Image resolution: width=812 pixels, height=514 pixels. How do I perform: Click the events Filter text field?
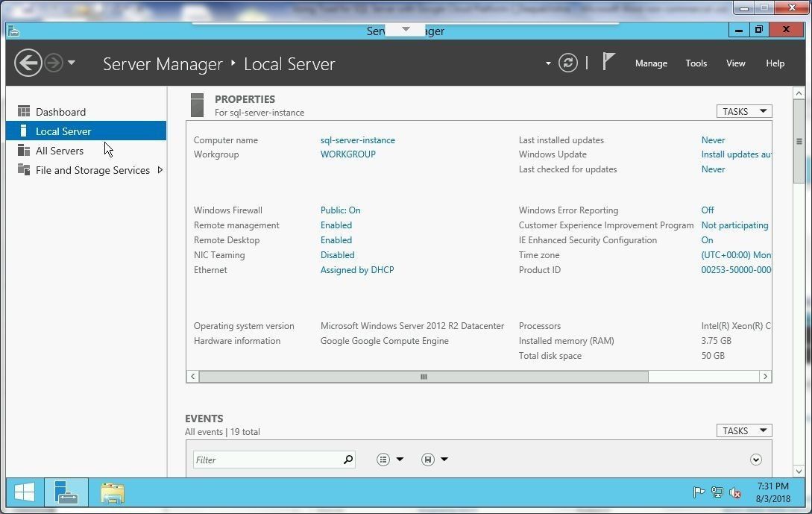click(x=266, y=460)
